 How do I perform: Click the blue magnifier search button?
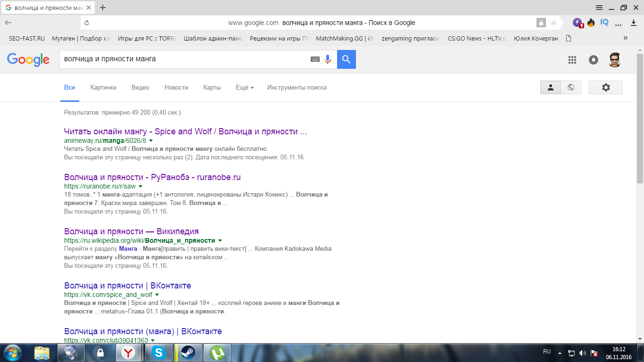(347, 59)
